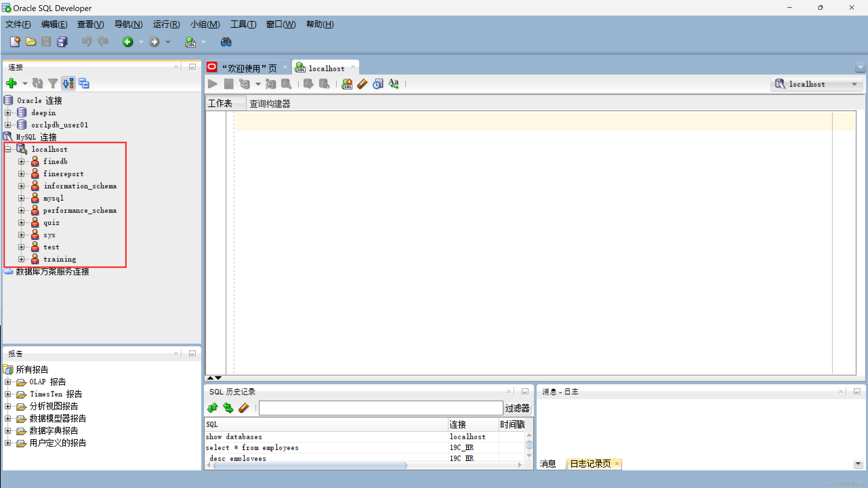Switch to the “欢迎使用”页 tab
Image resolution: width=868 pixels, height=488 pixels.
(x=249, y=68)
